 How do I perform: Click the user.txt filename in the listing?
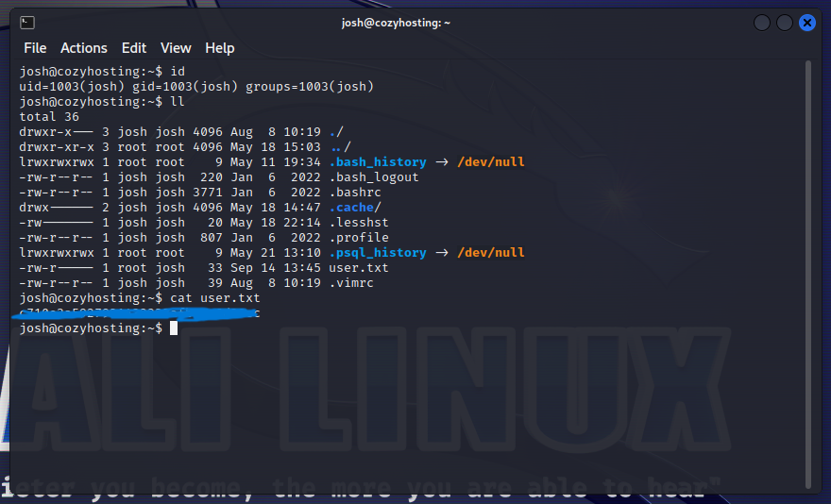tap(359, 268)
